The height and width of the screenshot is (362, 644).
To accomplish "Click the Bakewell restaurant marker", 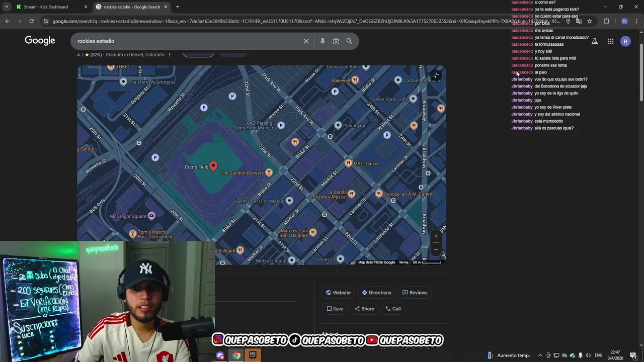I will click(x=355, y=80).
